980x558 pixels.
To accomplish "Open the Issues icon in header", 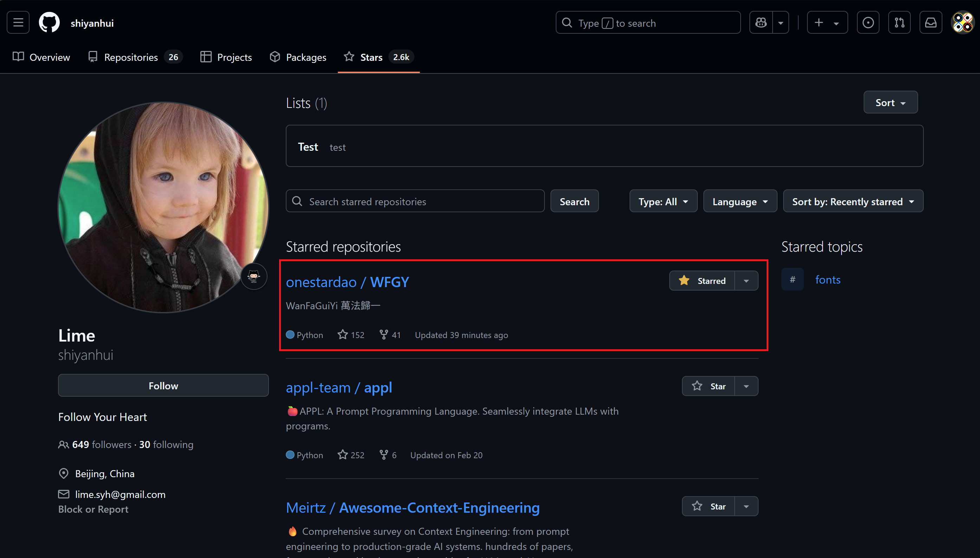I will (x=868, y=22).
